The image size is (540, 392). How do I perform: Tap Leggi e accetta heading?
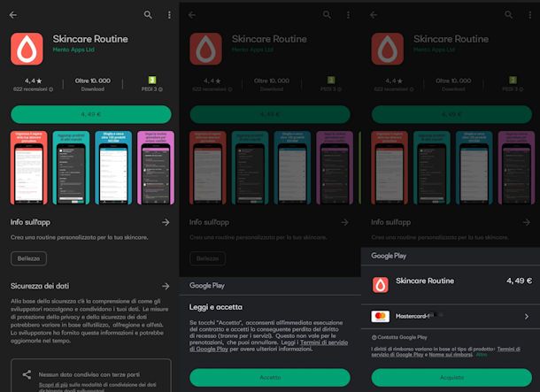[x=216, y=307]
